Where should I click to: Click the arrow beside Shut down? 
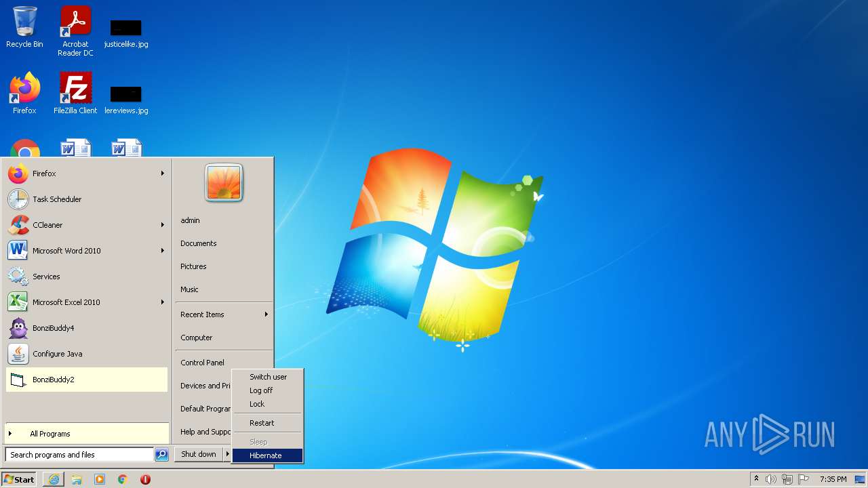(227, 454)
